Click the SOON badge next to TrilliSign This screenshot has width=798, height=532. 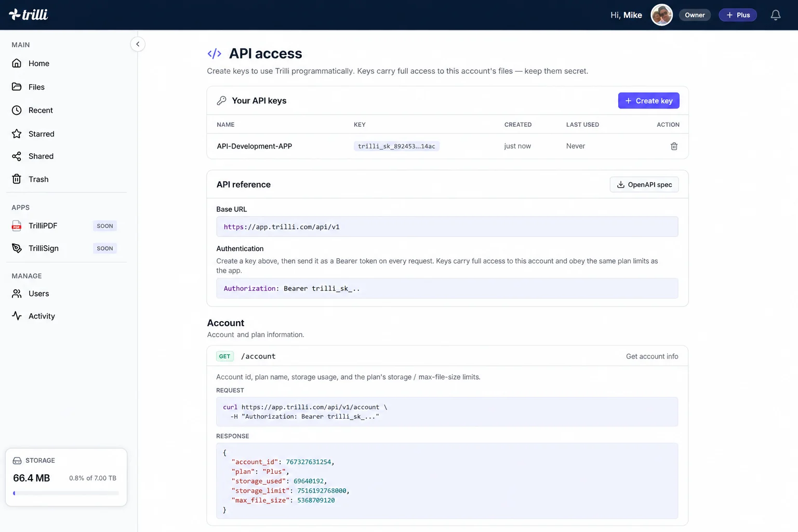105,248
